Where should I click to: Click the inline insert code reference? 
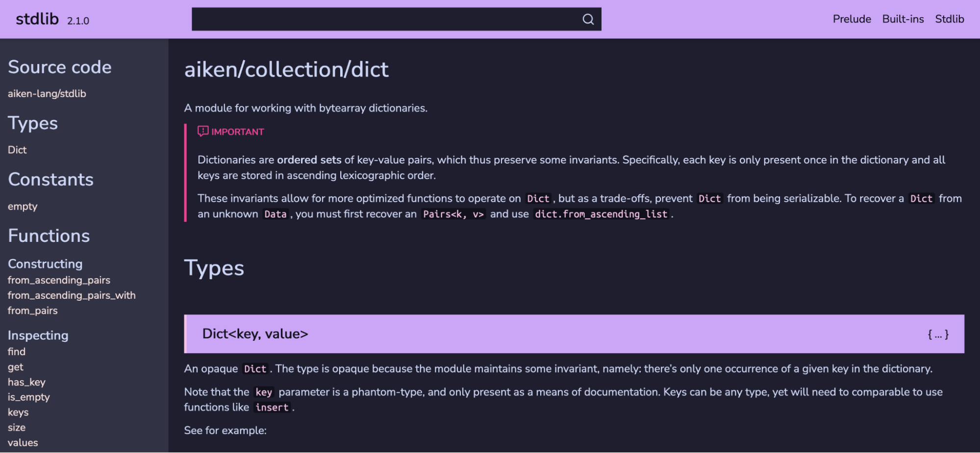272,407
